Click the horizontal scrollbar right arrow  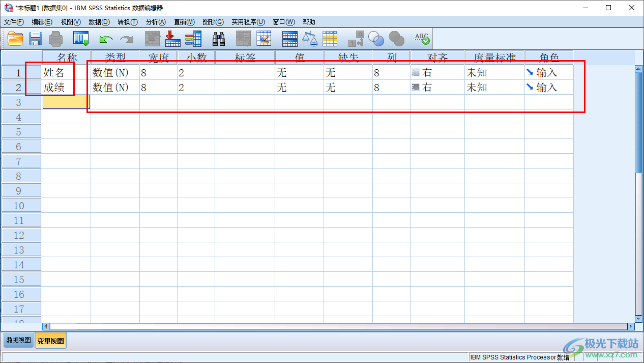coord(631,326)
